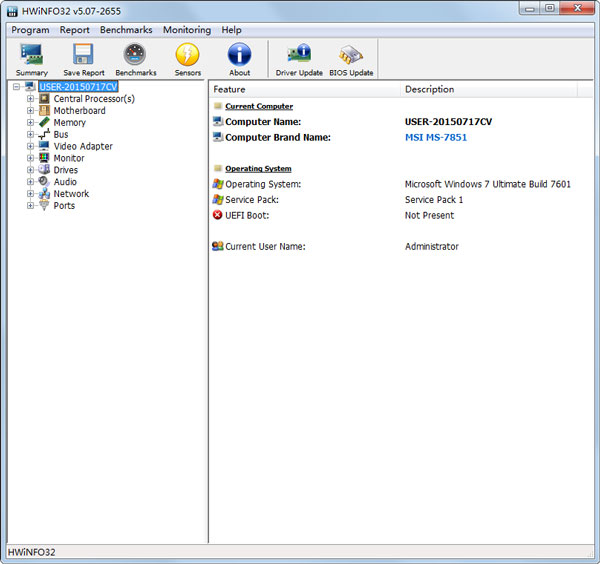Click the Network tree icon
The width and height of the screenshot is (600, 564).
coord(44,194)
